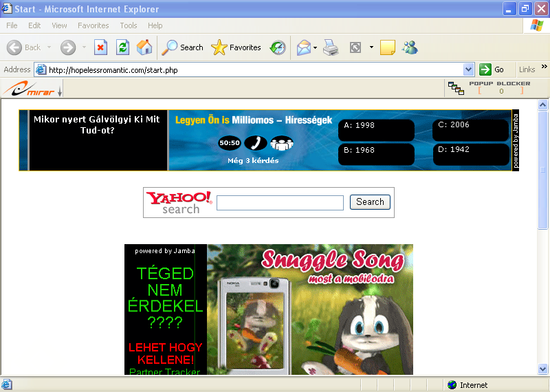Refresh the page with green arrows icon
The width and height of the screenshot is (550, 392).
(x=123, y=47)
